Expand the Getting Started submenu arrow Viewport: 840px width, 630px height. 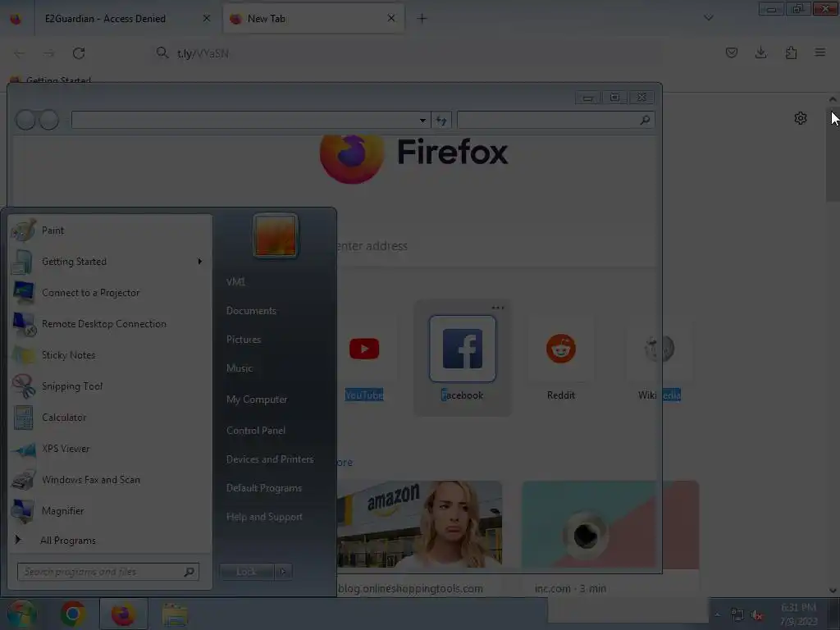tap(200, 262)
